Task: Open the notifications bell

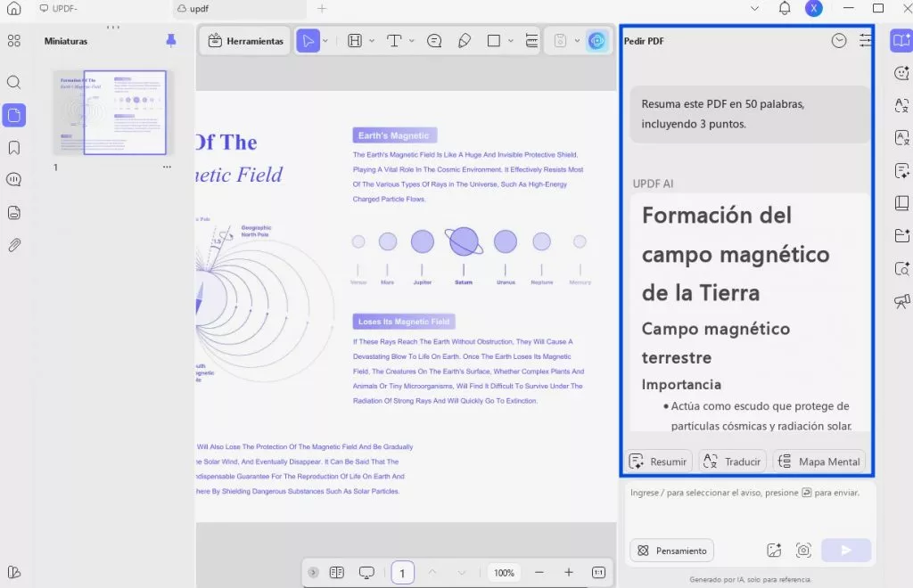Action: [x=785, y=8]
